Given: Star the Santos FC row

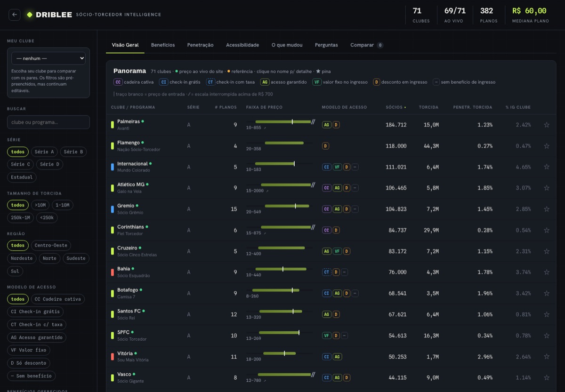Looking at the screenshot, I should 547,314.
